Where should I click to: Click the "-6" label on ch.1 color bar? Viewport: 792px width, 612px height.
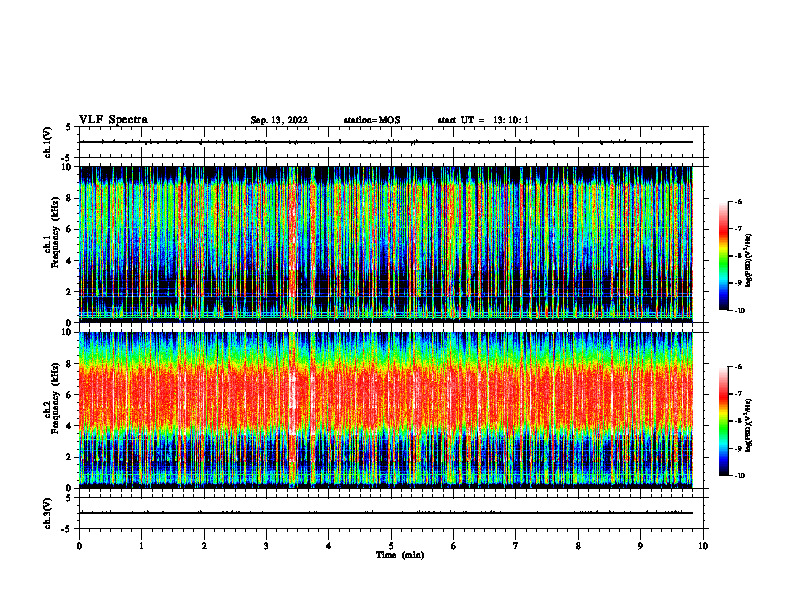click(x=739, y=201)
